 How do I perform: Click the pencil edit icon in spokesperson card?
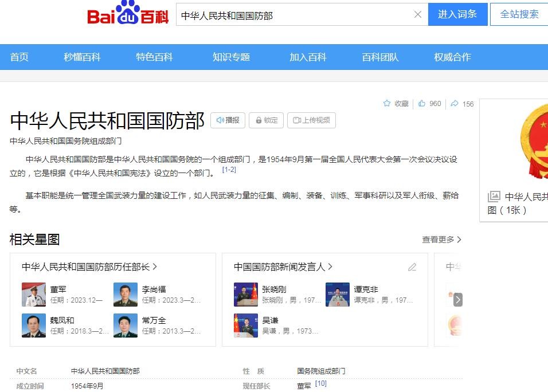pyautogui.click(x=412, y=267)
